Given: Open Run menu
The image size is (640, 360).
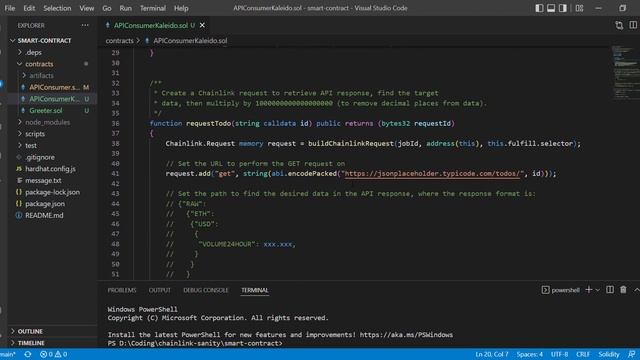Looking at the screenshot, I should (x=125, y=8).
